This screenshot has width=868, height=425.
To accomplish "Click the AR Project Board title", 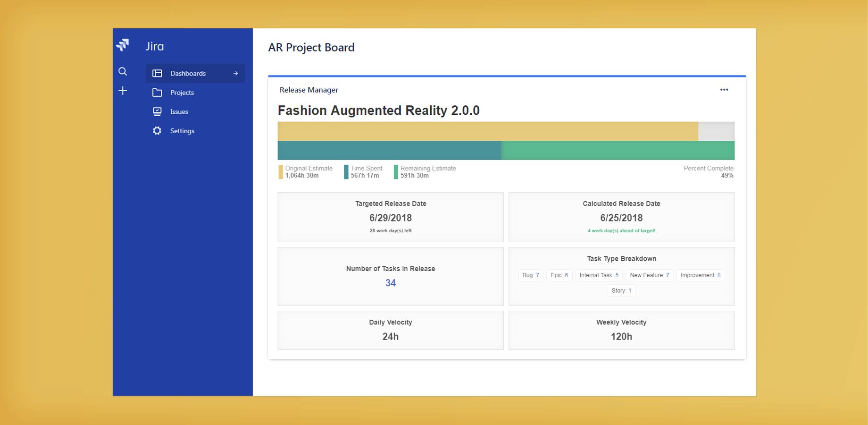I will coord(311,48).
